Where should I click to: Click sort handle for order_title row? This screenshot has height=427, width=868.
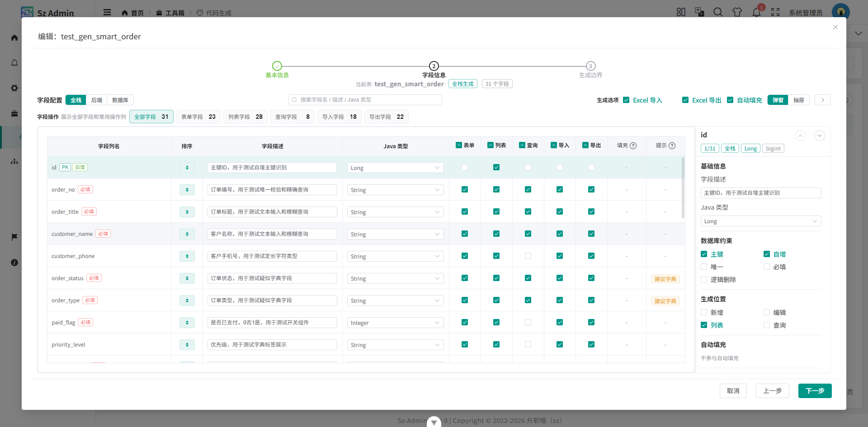coord(187,212)
